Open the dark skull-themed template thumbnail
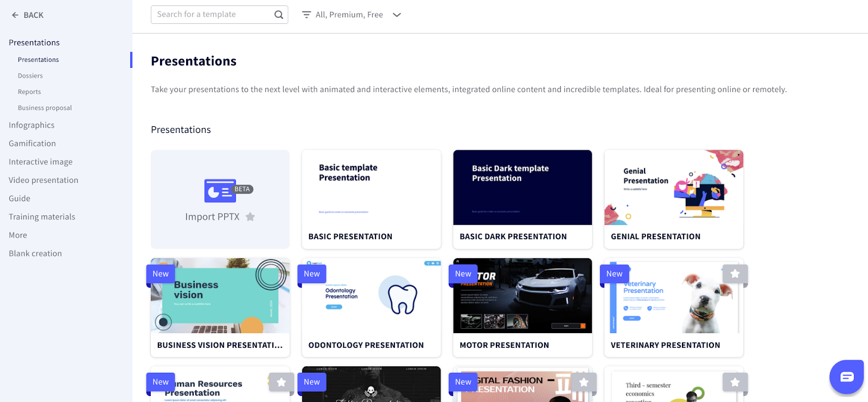 click(371, 385)
